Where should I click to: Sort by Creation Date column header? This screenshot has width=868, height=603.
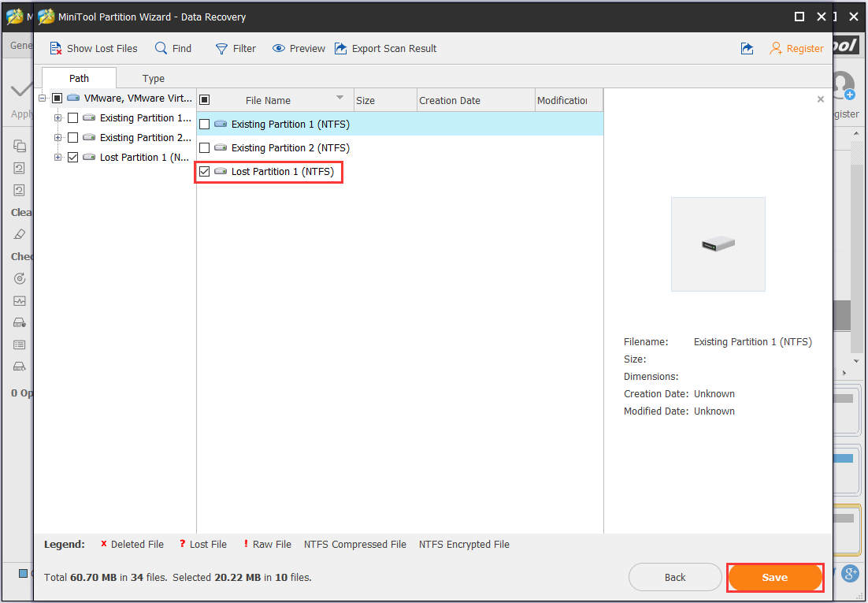(476, 100)
